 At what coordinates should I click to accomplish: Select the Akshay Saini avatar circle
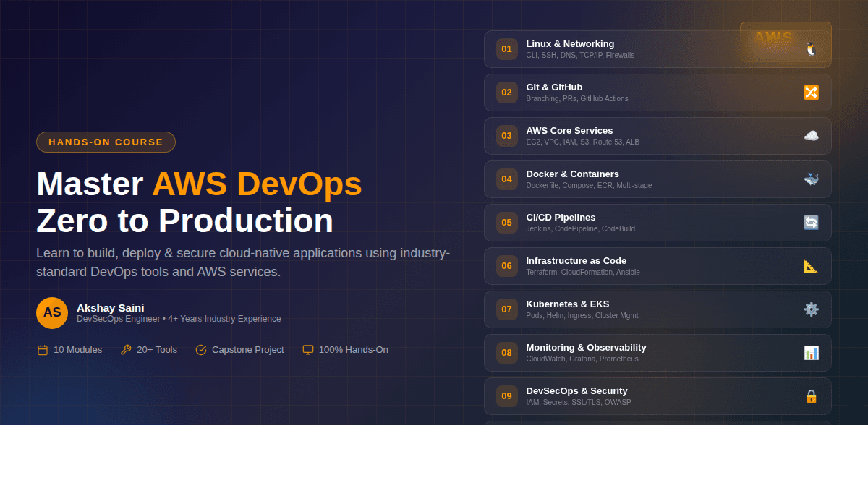pos(51,312)
